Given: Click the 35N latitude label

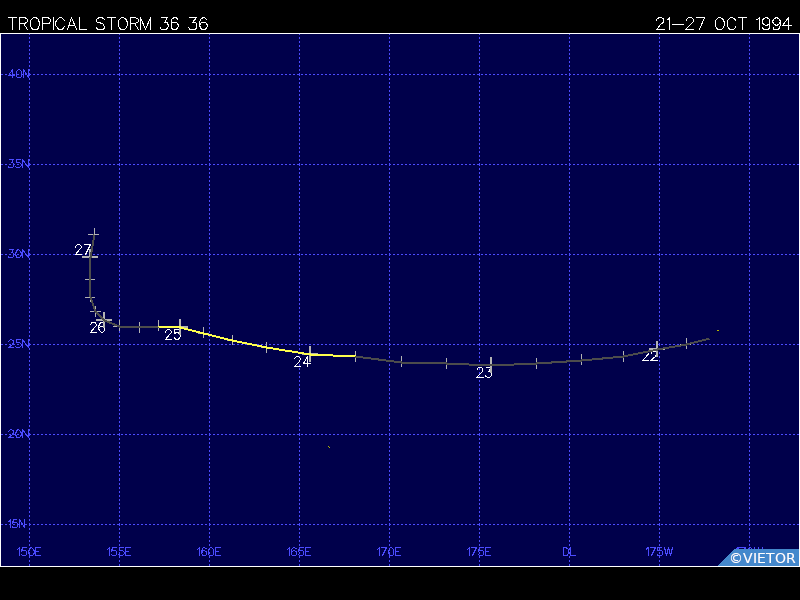Looking at the screenshot, I should point(19,164).
